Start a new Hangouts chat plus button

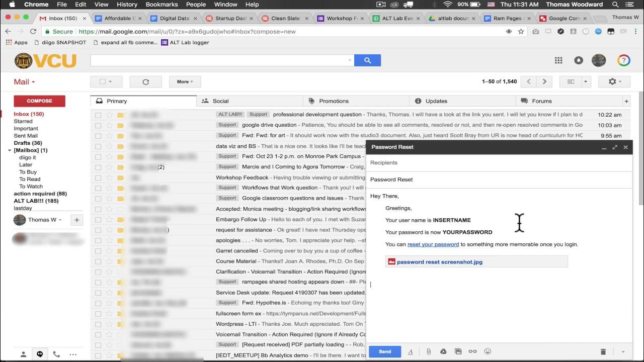tap(76, 220)
